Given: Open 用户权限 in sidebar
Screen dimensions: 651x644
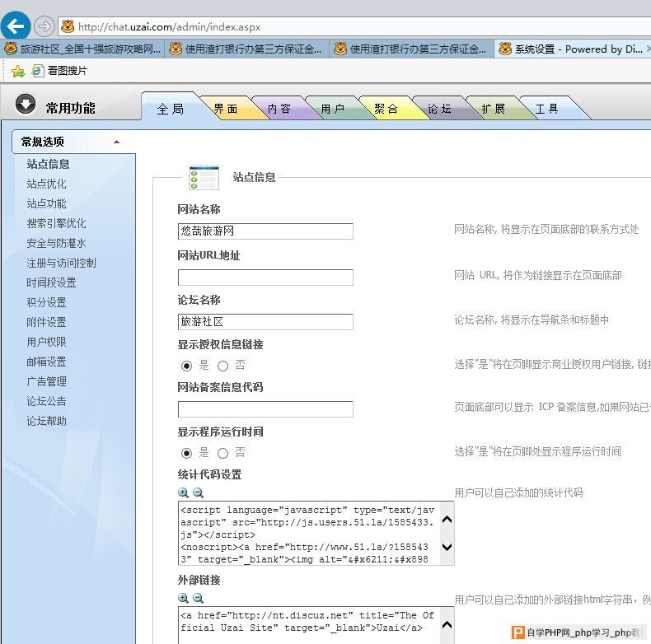Looking at the screenshot, I should (46, 342).
